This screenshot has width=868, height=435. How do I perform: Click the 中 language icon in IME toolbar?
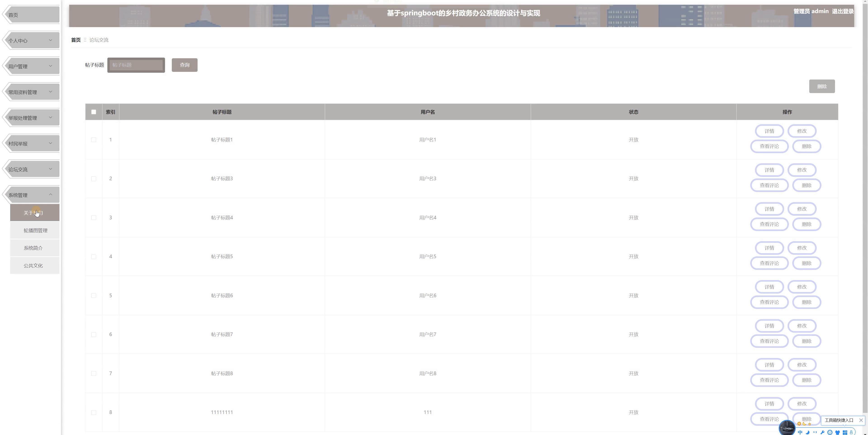click(800, 432)
